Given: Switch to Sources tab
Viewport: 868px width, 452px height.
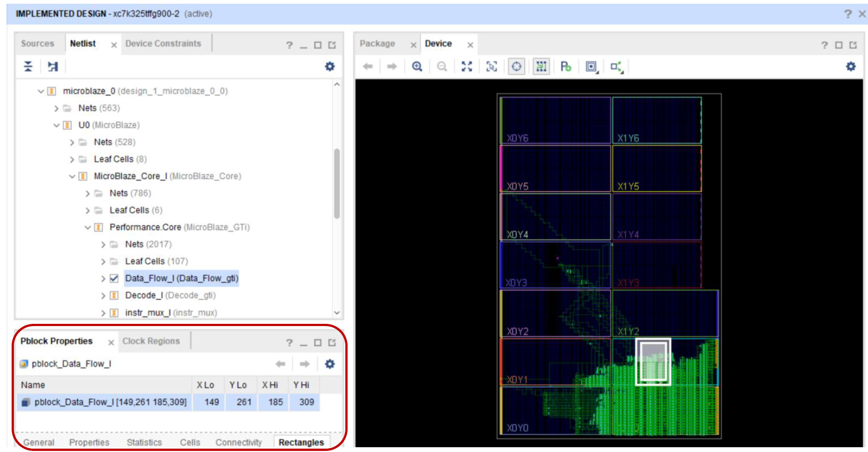Looking at the screenshot, I should (x=37, y=44).
